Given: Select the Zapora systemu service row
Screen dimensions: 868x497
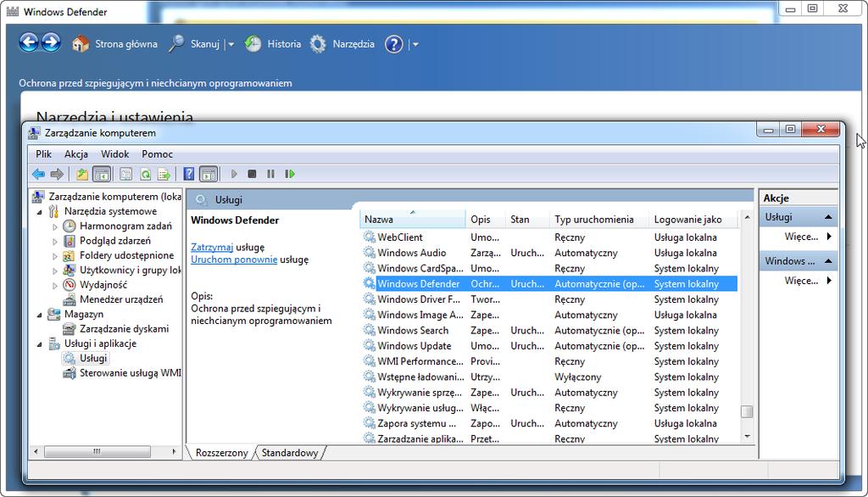Looking at the screenshot, I should 549,423.
